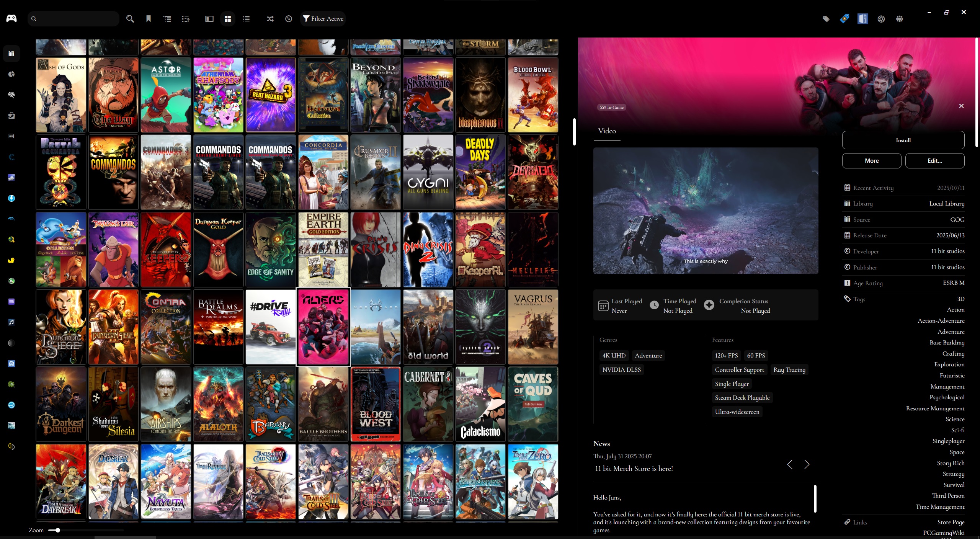Click the Edit... button
Viewport: 980px width, 539px height.
click(x=935, y=161)
